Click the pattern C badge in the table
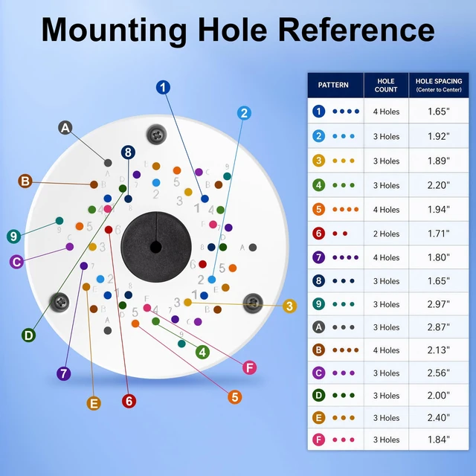Viewport: 476px width, 476px height. click(x=319, y=373)
